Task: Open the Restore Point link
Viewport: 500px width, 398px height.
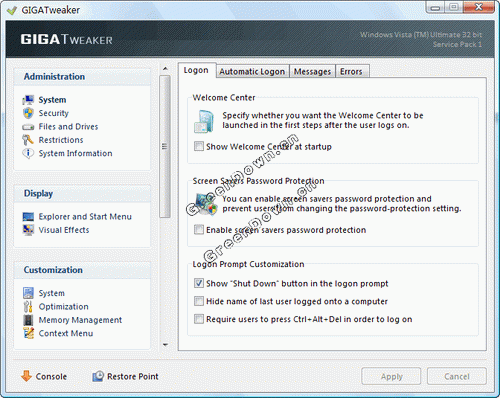Action: (133, 376)
